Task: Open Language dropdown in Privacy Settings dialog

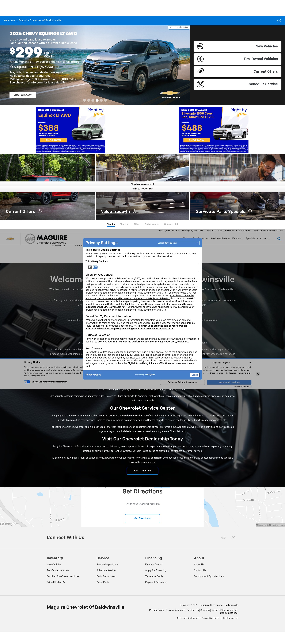Action: [x=178, y=243]
